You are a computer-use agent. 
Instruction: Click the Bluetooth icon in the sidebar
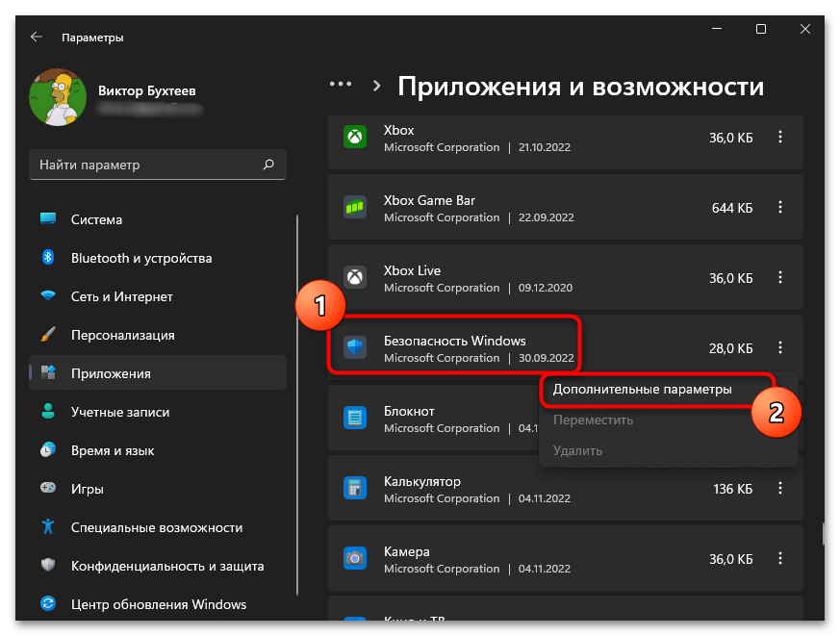(48, 258)
